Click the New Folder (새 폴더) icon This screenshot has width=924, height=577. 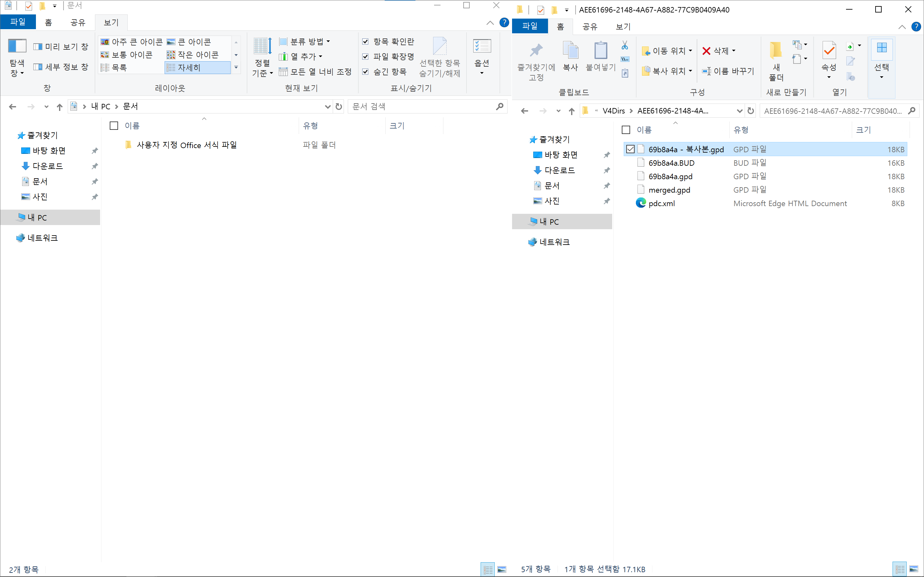(x=776, y=51)
